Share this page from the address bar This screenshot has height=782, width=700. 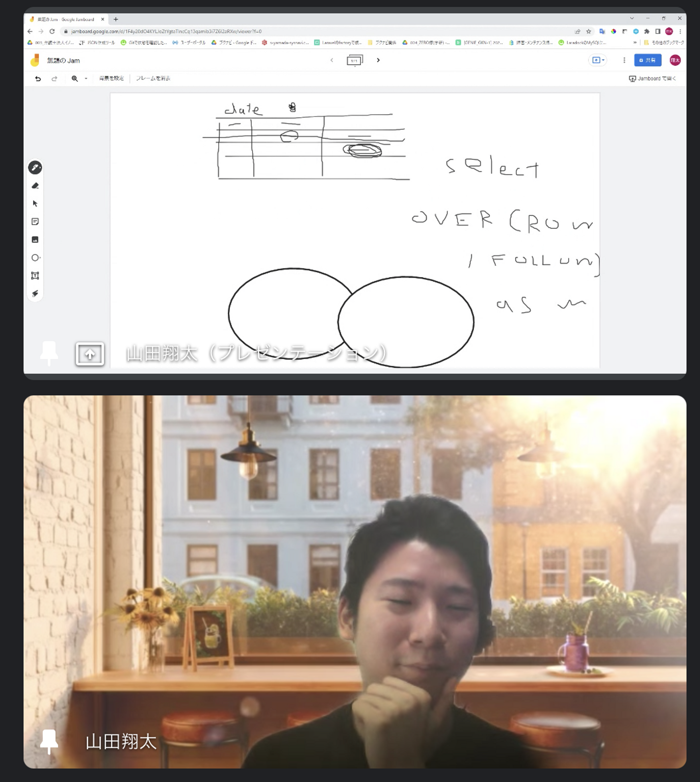coord(577,32)
